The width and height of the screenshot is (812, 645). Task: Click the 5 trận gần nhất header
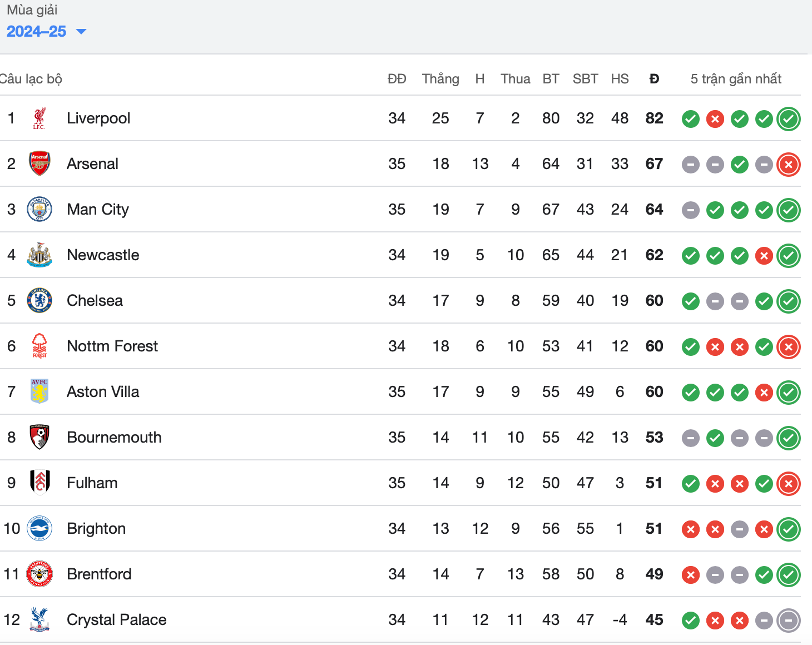pos(736,79)
